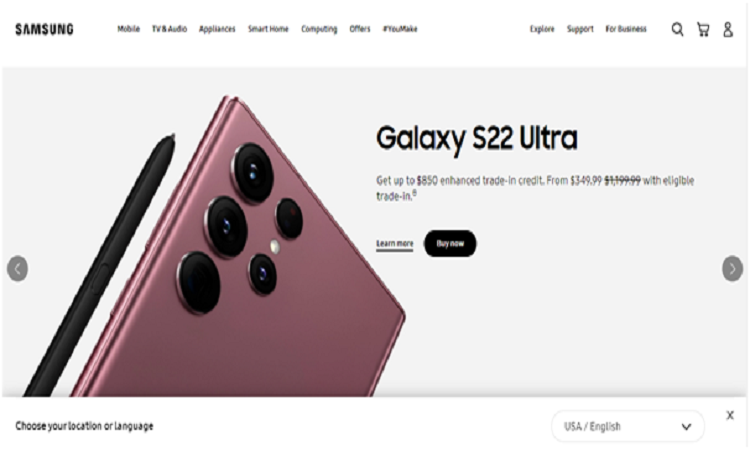Viewport: 750px width, 450px height.
Task: Open the Support link
Action: pyautogui.click(x=580, y=29)
